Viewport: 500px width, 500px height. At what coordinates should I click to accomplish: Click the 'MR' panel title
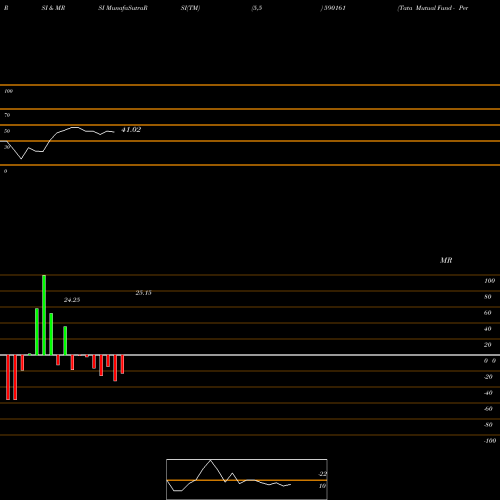[x=446, y=260]
